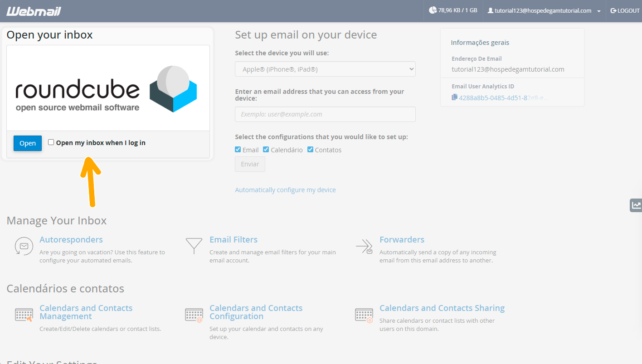Screen dimensions: 642x364
Task: Open the side analytics chart icon
Action: tap(636, 205)
